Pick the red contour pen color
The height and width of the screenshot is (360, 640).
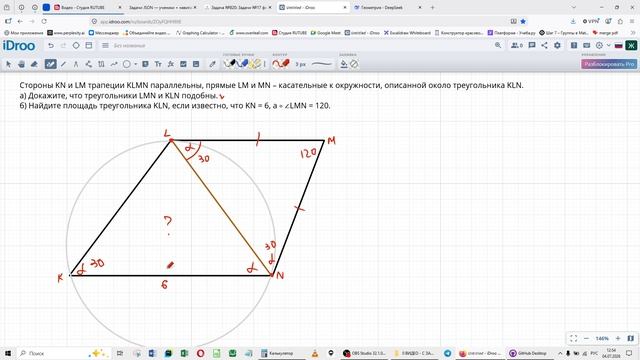point(281,64)
